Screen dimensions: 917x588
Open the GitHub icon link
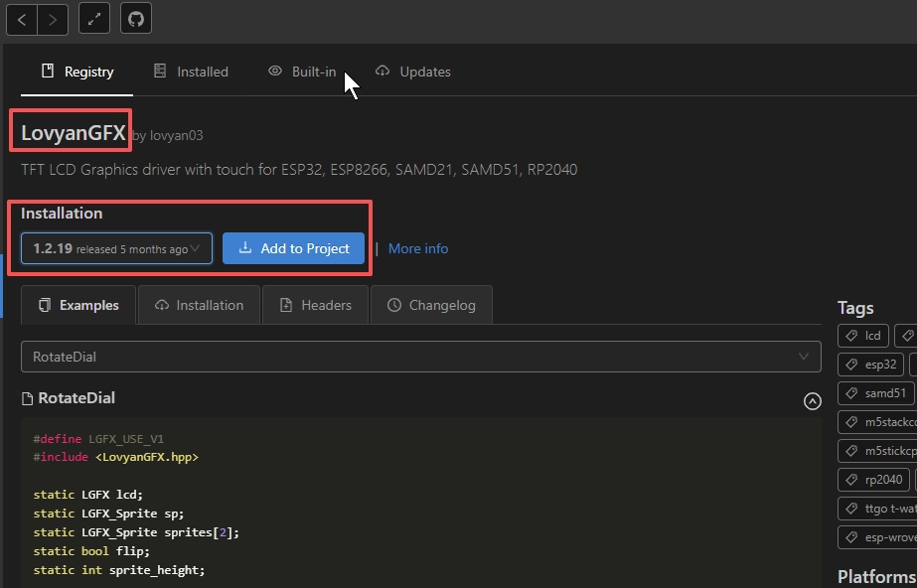(136, 19)
